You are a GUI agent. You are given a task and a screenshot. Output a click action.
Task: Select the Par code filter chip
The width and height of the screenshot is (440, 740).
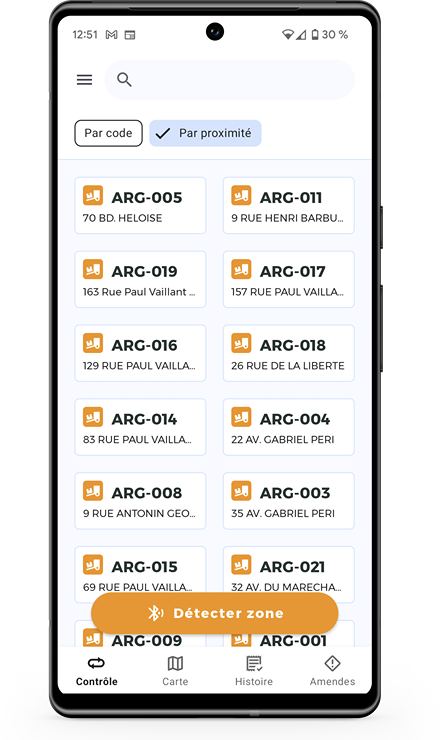point(108,133)
